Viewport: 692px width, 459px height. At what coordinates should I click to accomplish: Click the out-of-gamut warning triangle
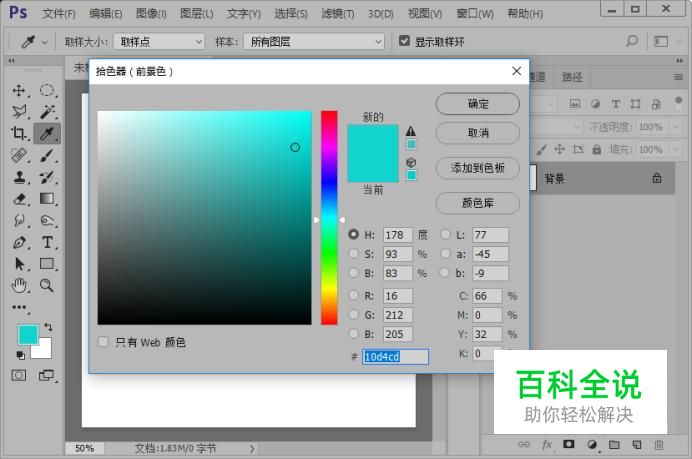(x=410, y=131)
